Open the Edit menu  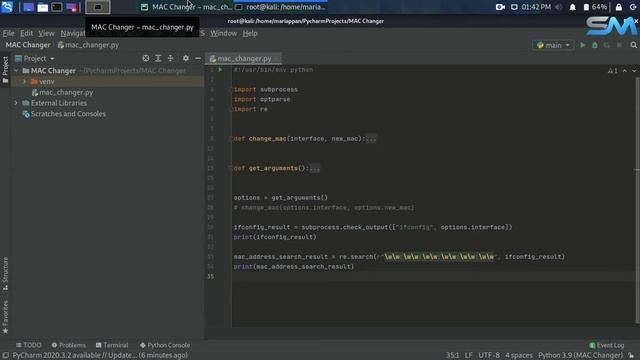27,33
